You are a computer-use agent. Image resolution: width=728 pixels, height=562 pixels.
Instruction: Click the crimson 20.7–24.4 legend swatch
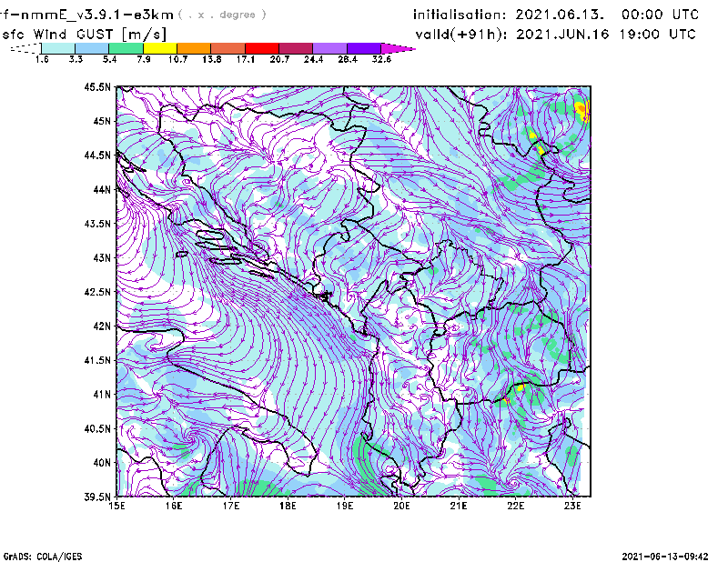click(296, 48)
